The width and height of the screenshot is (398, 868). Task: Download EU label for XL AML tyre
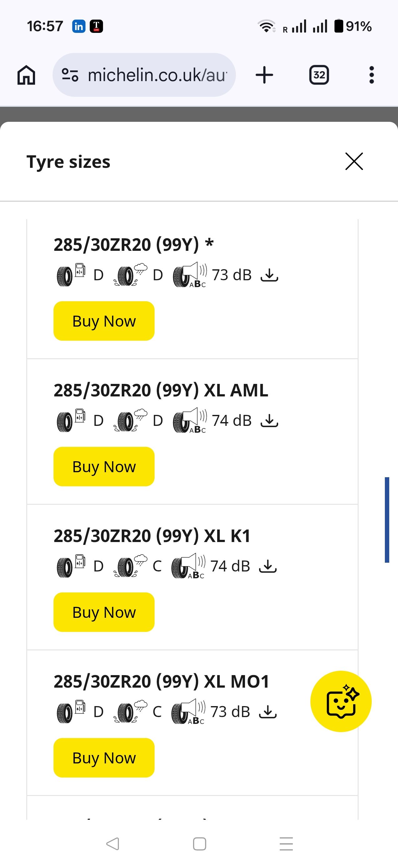pos(269,421)
